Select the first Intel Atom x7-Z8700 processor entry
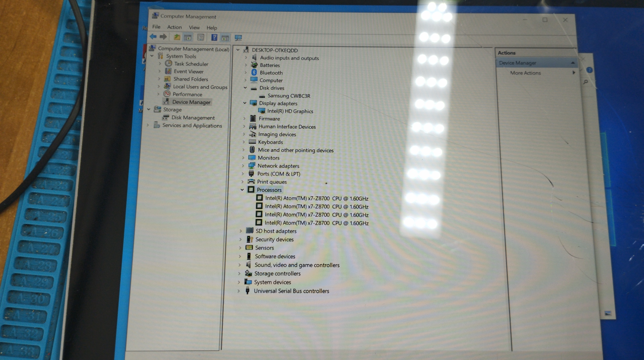 coord(317,198)
